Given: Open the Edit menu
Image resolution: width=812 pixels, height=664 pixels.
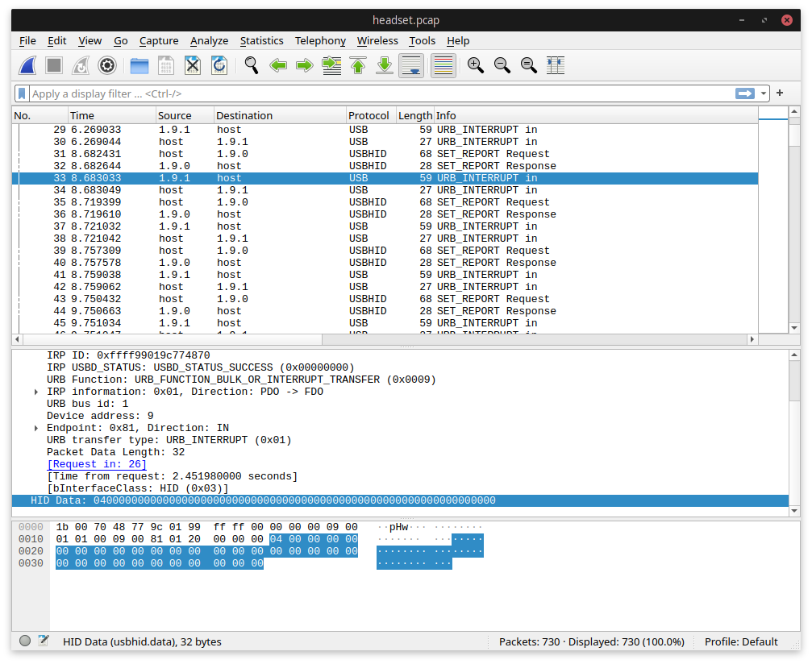Looking at the screenshot, I should (57, 41).
